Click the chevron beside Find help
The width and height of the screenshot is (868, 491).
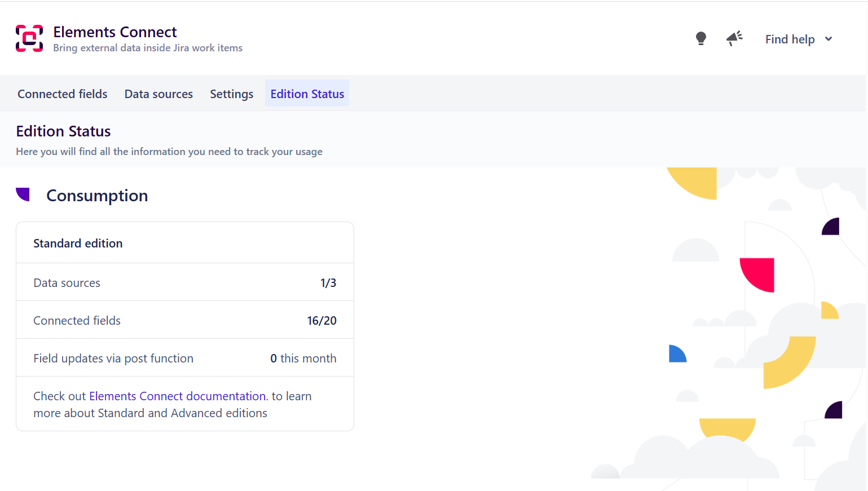[829, 39]
